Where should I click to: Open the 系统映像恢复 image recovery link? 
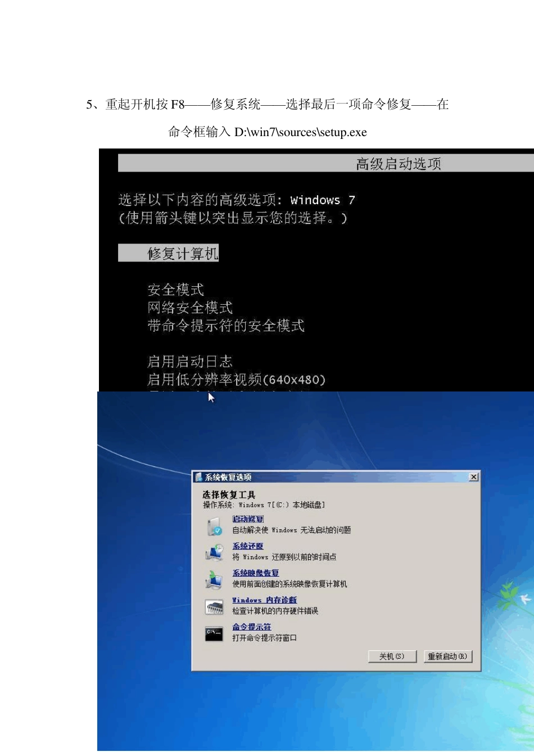coord(256,573)
